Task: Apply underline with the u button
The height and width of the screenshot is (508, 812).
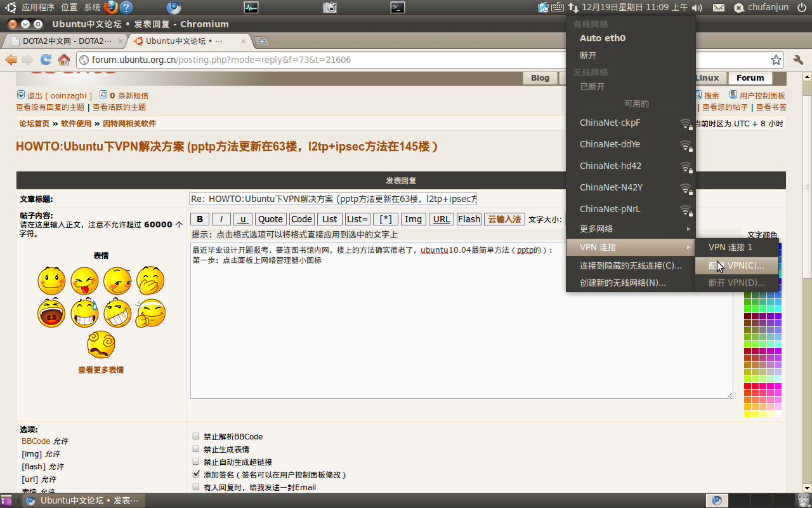Action: tap(242, 219)
